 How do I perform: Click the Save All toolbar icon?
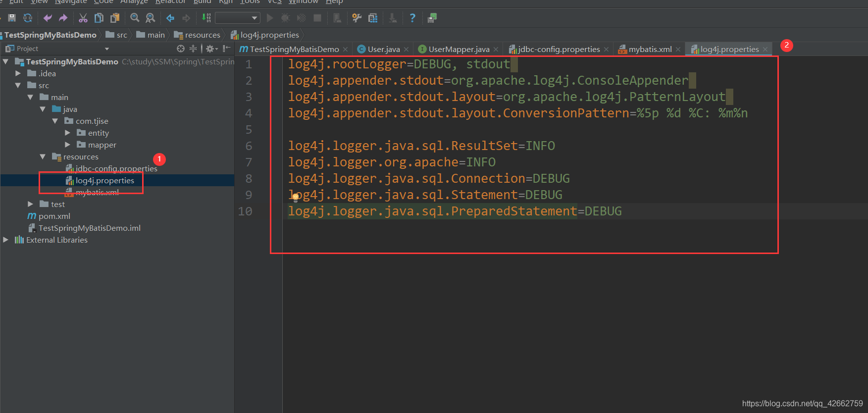tap(12, 18)
